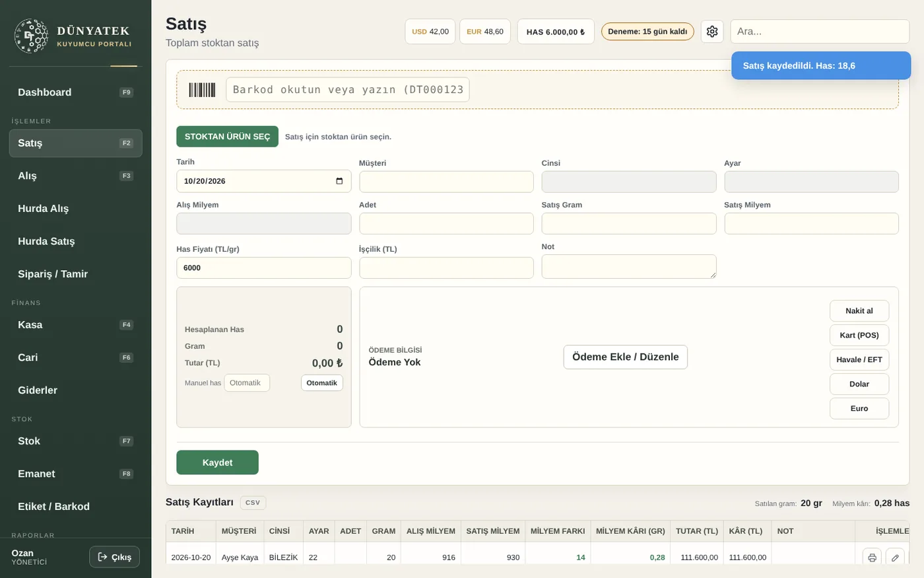Click the STOKTAN ÜRÜN SEÇ button
This screenshot has height=578, width=924.
tap(227, 137)
